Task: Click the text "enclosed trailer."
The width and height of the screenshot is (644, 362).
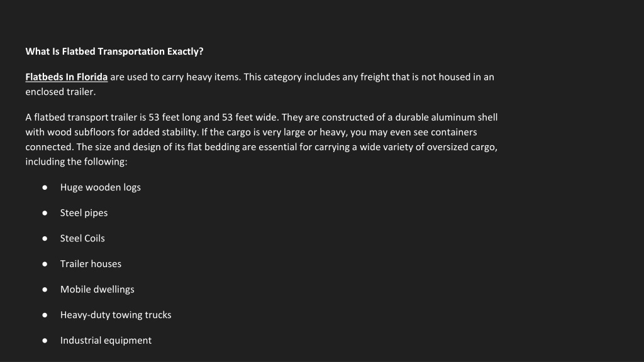Action: (x=60, y=92)
